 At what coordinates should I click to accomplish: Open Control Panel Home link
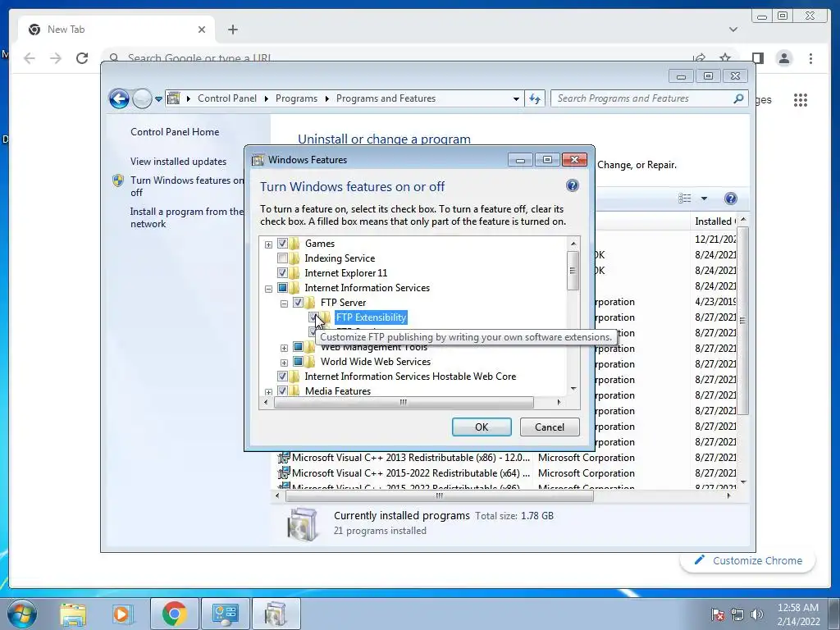click(x=175, y=132)
